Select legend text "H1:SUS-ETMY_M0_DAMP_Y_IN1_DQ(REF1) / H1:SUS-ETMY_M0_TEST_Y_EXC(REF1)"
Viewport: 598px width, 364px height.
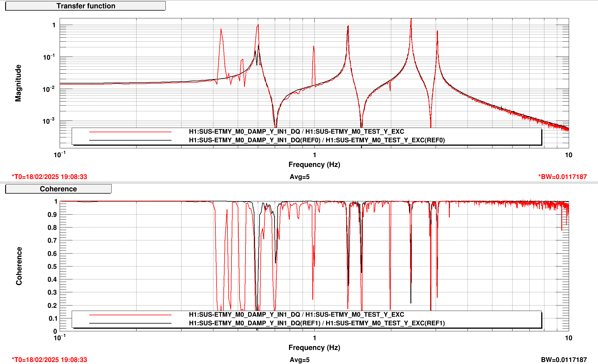coord(317,323)
